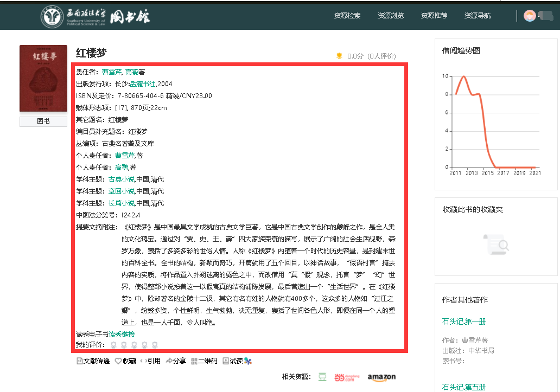The image size is (560, 392).
Task: Open the Amazon related resource logo
Action: [x=381, y=377]
